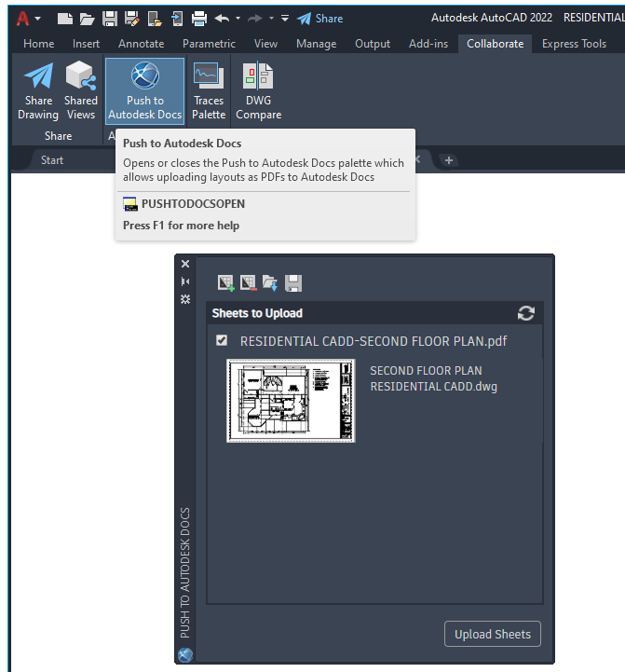Toggle auto-hide on the palette
Screen dimensions: 625x672
tap(185, 281)
